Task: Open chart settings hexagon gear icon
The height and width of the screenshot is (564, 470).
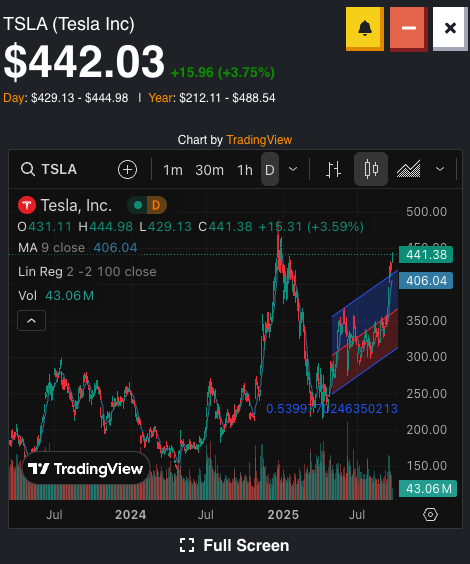Action: coord(430,514)
